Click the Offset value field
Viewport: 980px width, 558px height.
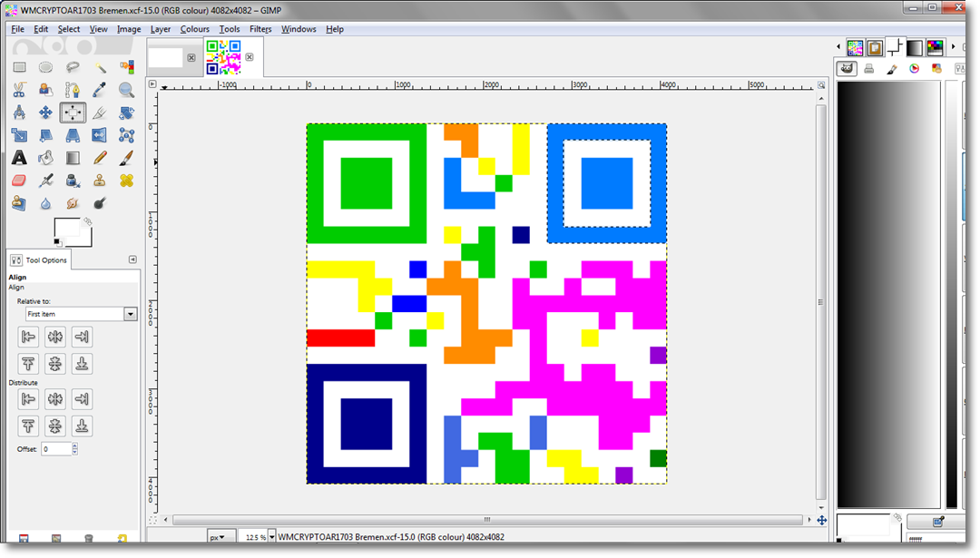pyautogui.click(x=56, y=448)
